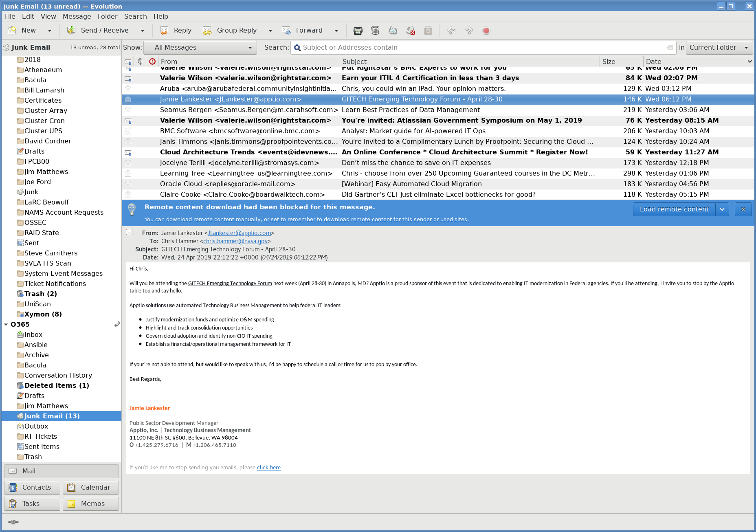Click the Send / Receive button

pyautogui.click(x=98, y=31)
